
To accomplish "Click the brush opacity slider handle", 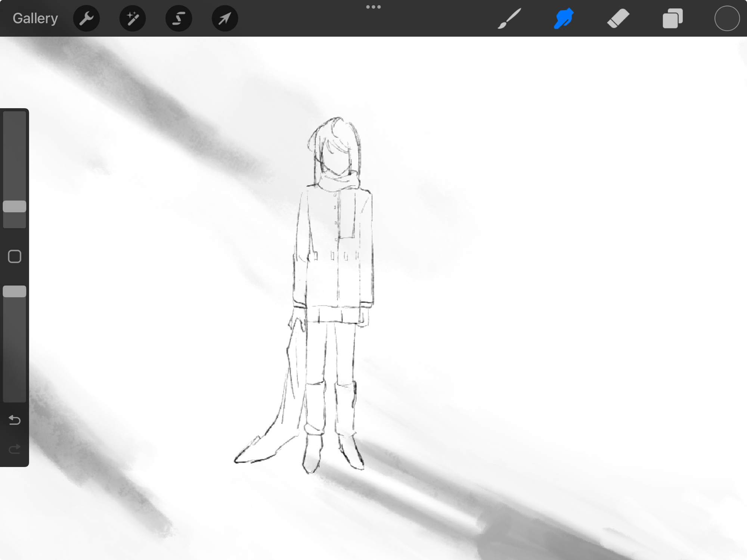I will tap(15, 292).
